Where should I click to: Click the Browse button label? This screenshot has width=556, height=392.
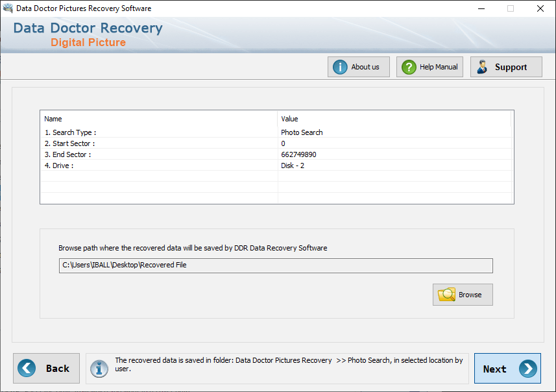(x=470, y=295)
